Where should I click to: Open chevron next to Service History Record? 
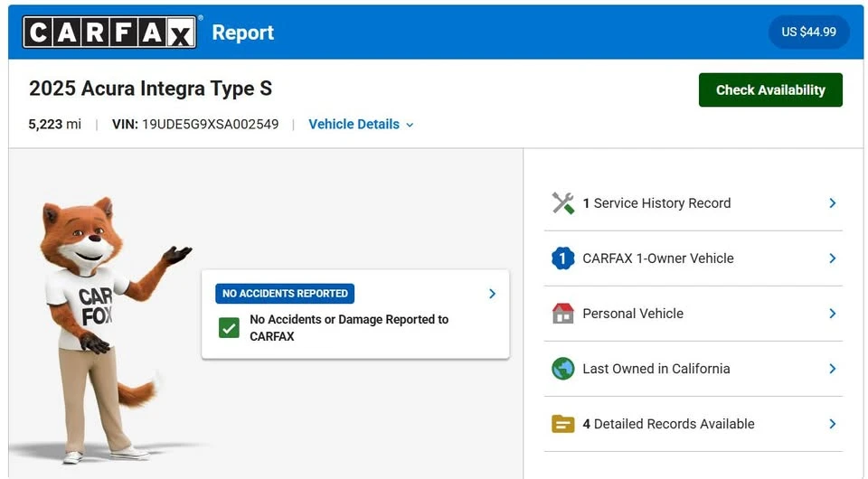833,203
